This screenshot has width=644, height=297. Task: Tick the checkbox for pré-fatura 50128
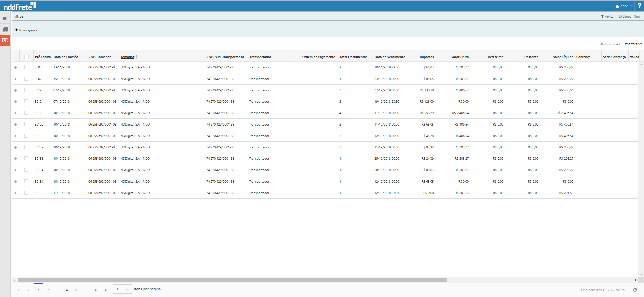[x=26, y=113]
